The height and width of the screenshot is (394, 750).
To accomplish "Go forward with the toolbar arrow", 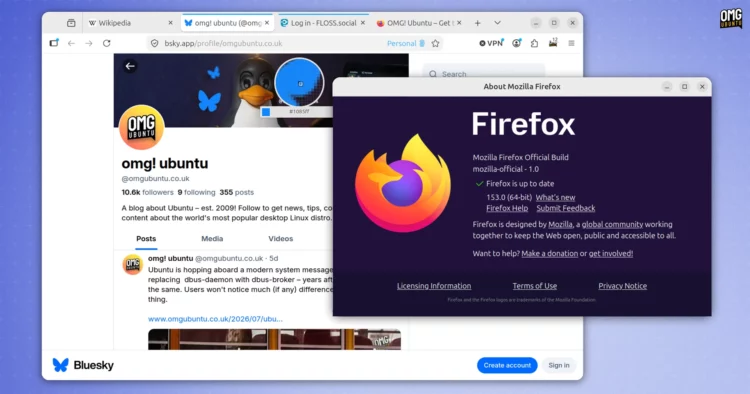I will coord(89,43).
